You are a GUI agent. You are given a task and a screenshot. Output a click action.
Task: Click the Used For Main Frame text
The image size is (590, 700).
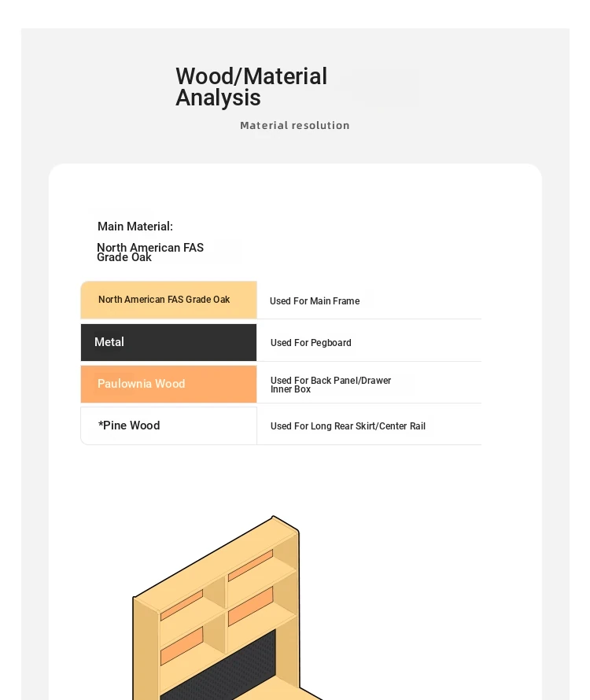tap(315, 301)
